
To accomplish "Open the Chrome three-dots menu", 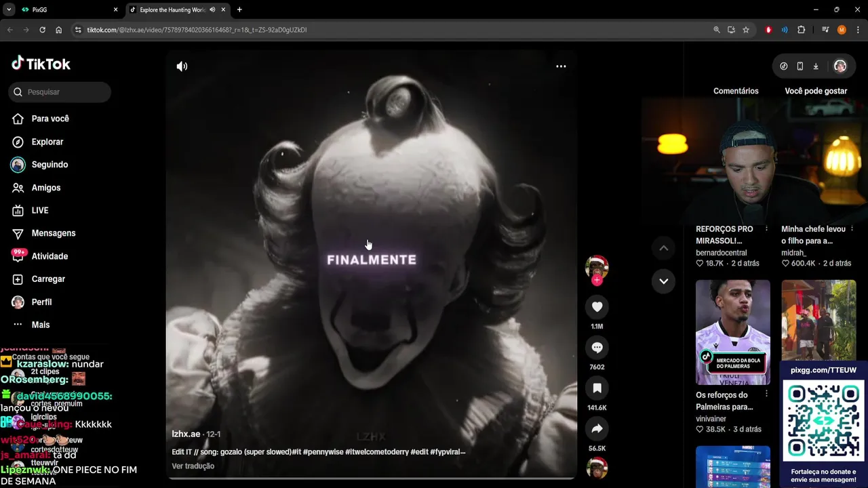I will (859, 30).
